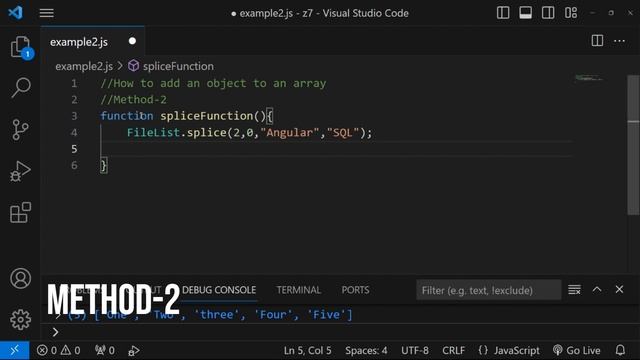The image size is (640, 360).
Task: Switch to the Debug Console tab
Action: coord(219,290)
